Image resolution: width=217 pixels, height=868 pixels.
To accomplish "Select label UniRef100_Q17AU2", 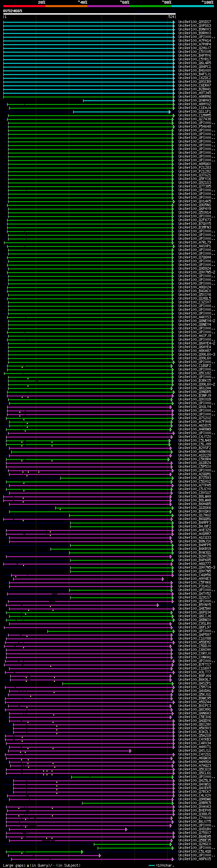I will (195, 515).
